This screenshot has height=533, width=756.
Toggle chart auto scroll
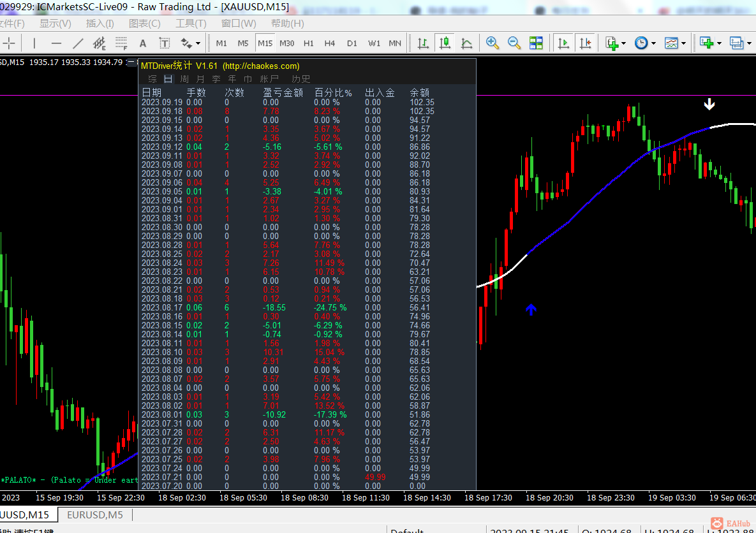pos(563,43)
